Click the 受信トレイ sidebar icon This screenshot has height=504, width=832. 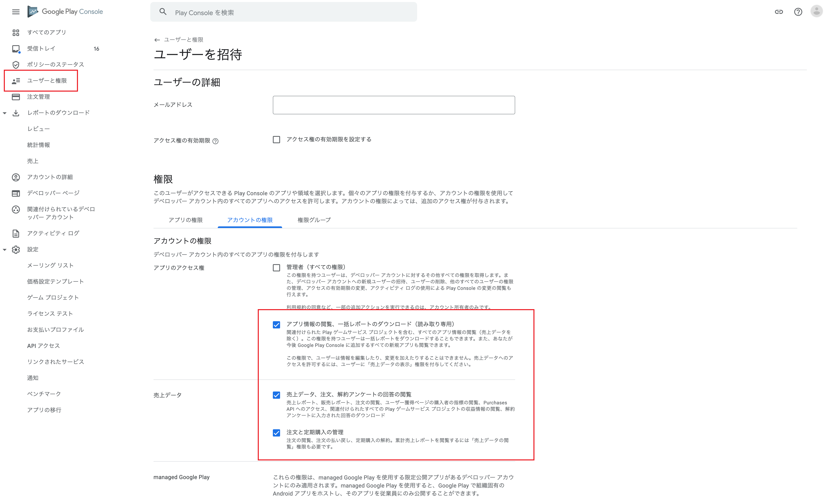pyautogui.click(x=16, y=48)
